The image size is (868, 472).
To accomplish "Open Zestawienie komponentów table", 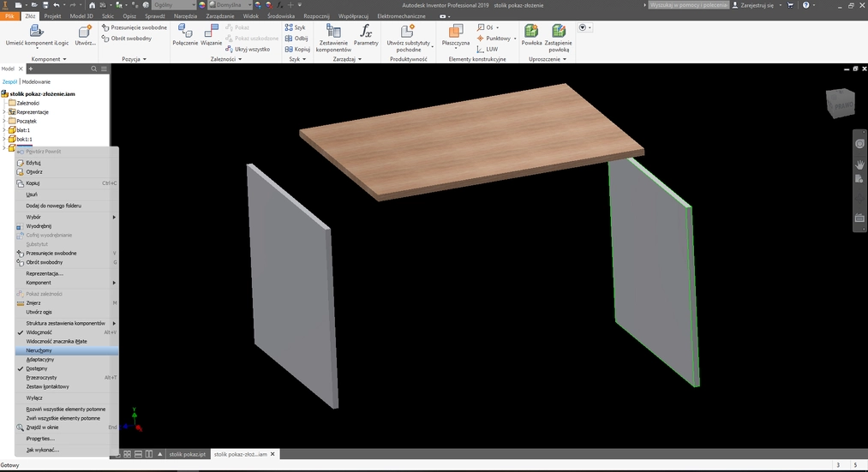I will tap(333, 39).
